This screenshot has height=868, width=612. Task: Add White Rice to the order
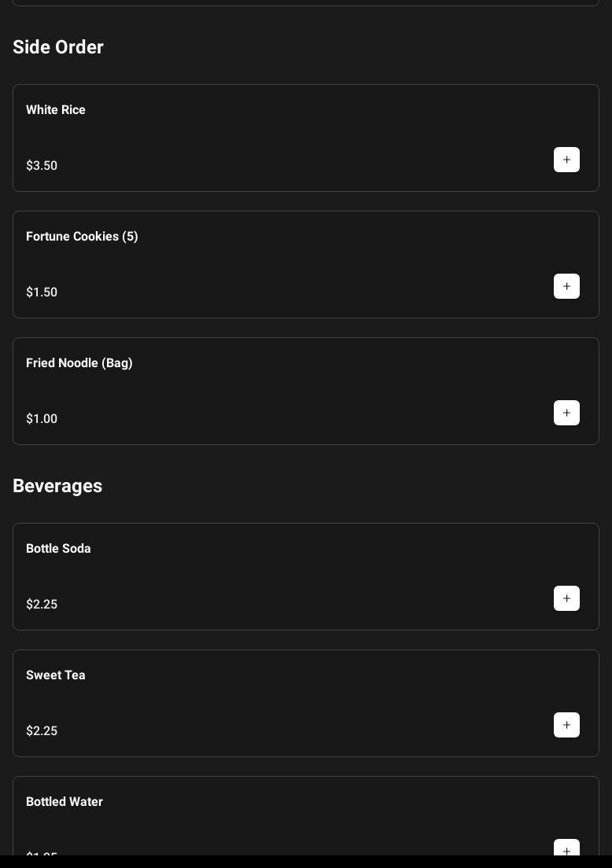pyautogui.click(x=566, y=160)
